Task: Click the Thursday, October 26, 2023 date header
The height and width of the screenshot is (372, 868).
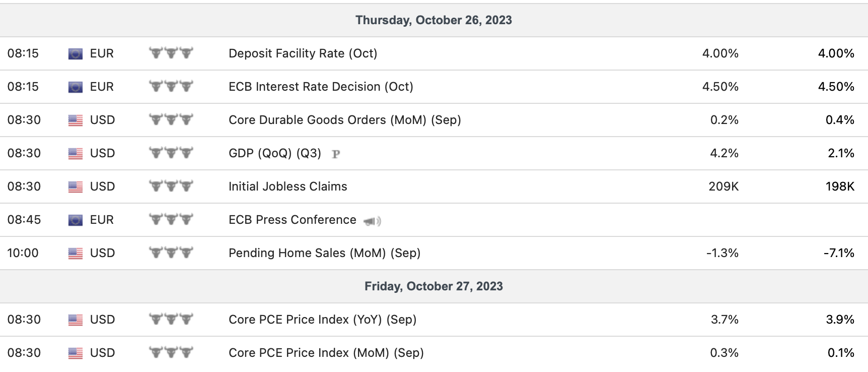Action: click(x=433, y=20)
